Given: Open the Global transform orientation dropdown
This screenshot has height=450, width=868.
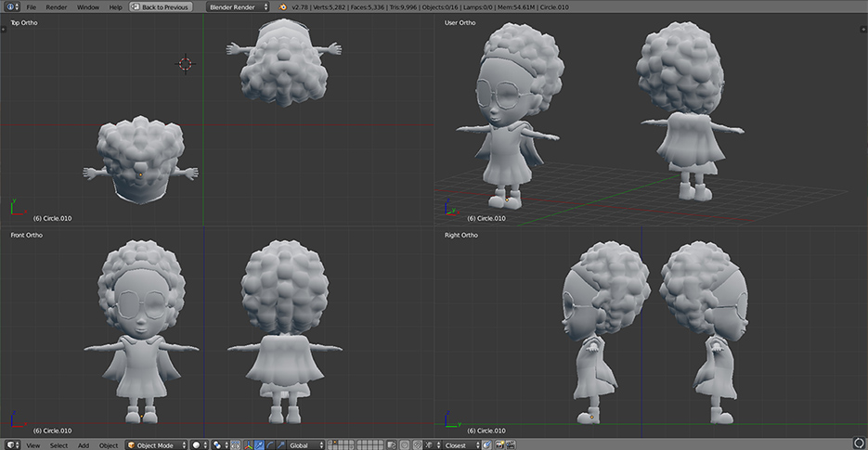Looking at the screenshot, I should pyautogui.click(x=304, y=445).
